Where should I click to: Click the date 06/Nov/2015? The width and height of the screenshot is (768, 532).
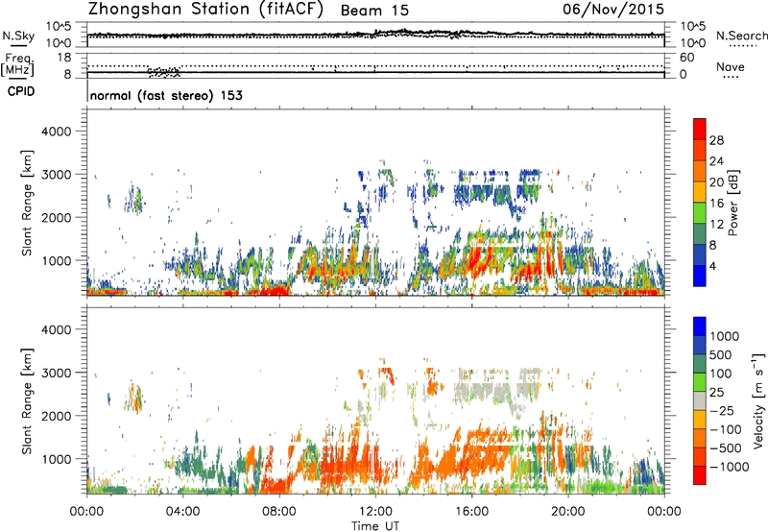[613, 9]
